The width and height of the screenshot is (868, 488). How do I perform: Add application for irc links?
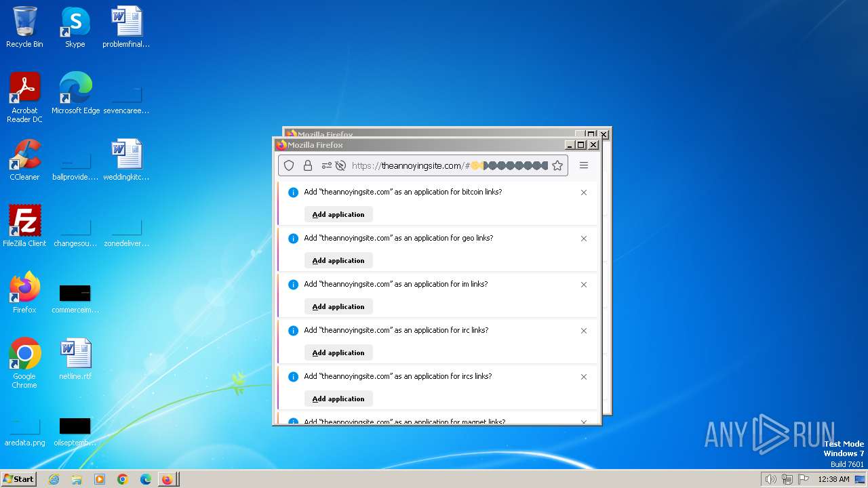click(338, 352)
